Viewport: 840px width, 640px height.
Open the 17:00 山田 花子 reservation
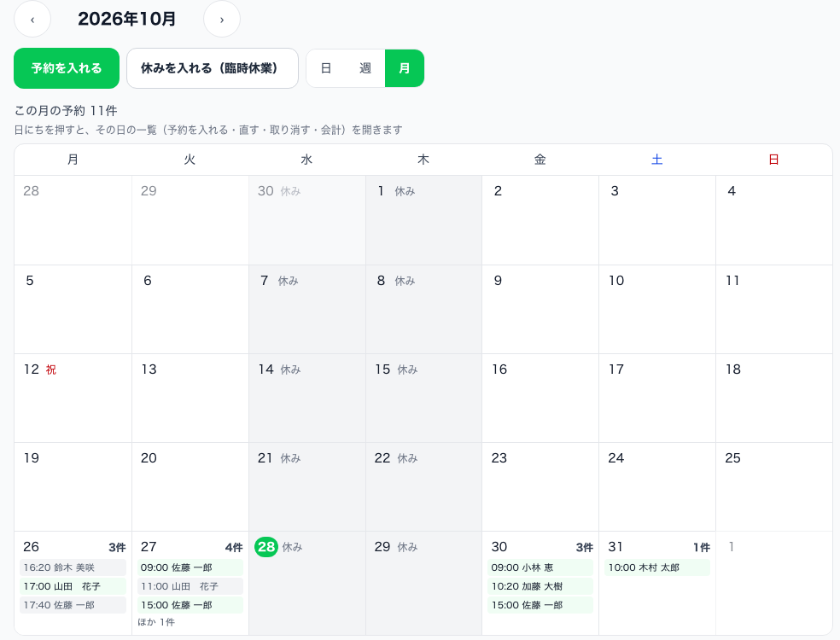[x=73, y=586]
